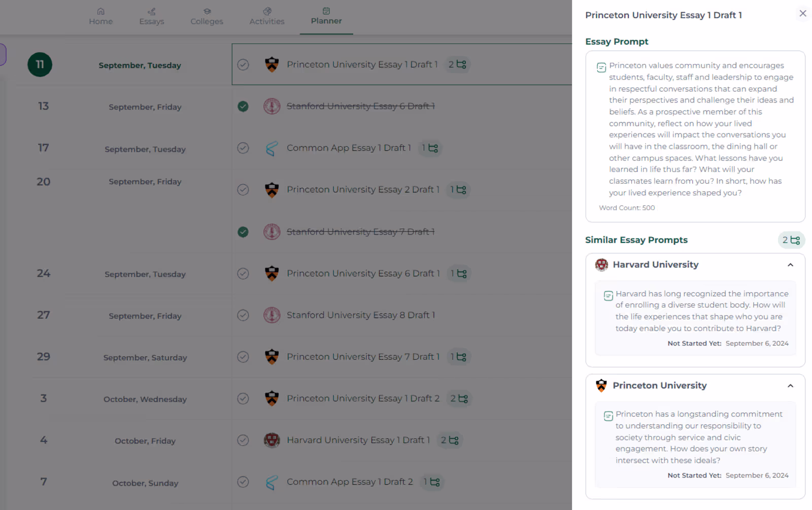Open Common App Essay 1 Draft 2 task
This screenshot has width=812, height=510.
tap(350, 482)
